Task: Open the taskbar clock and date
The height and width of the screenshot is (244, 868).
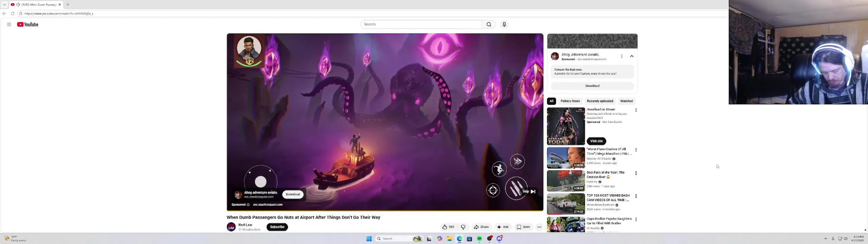Action: (x=858, y=239)
